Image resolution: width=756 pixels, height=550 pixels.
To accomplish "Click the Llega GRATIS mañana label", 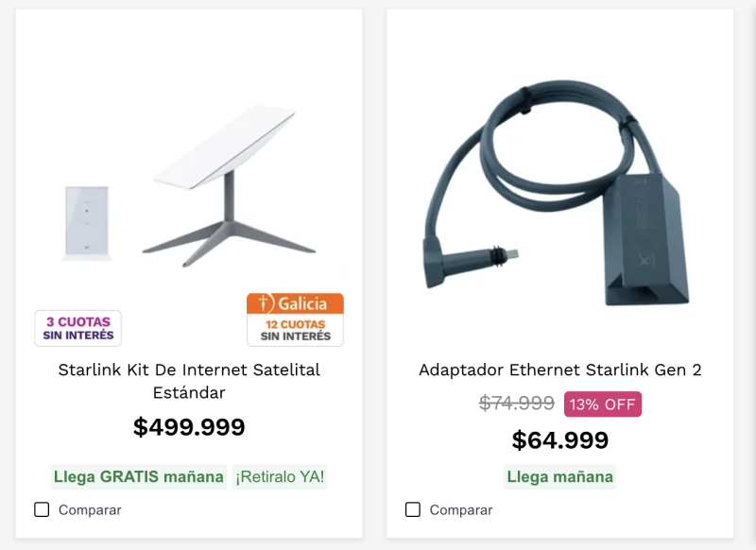I will click(x=138, y=476).
